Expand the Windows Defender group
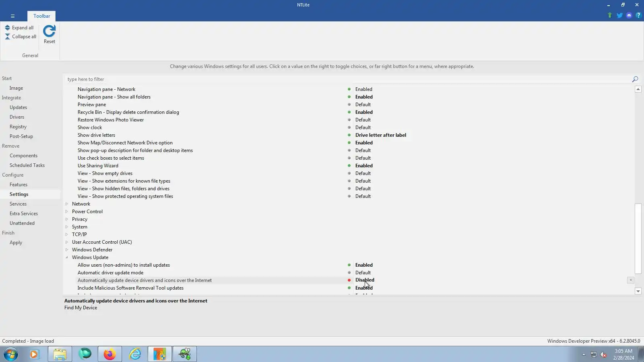Image resolution: width=644 pixels, height=362 pixels. pos(67,250)
